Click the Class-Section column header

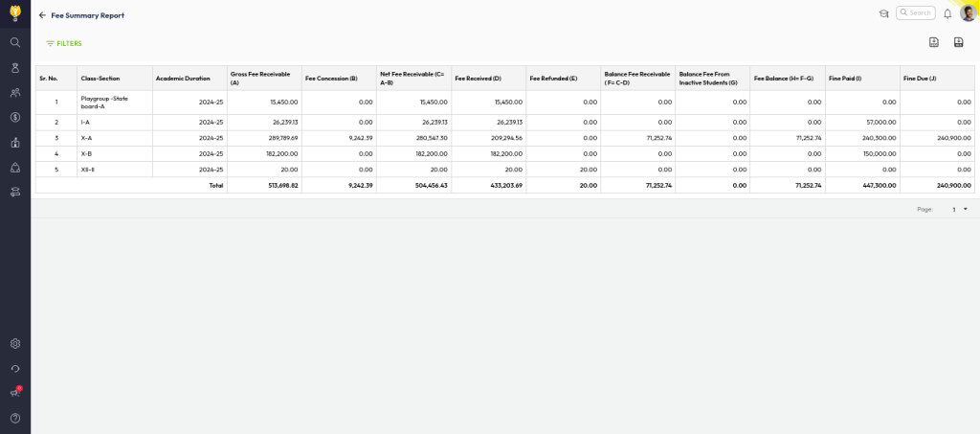point(100,78)
